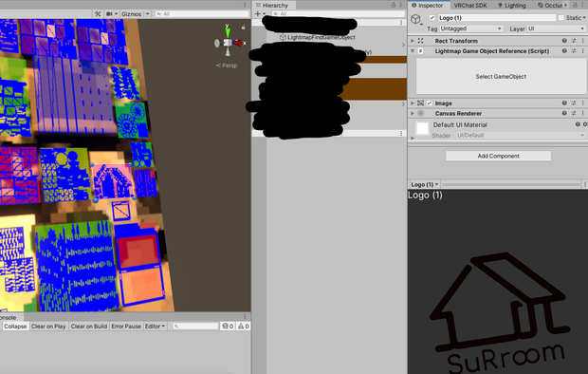588x374 pixels.
Task: Click the plus icon in Hierarchy toolbar
Action: (x=258, y=14)
